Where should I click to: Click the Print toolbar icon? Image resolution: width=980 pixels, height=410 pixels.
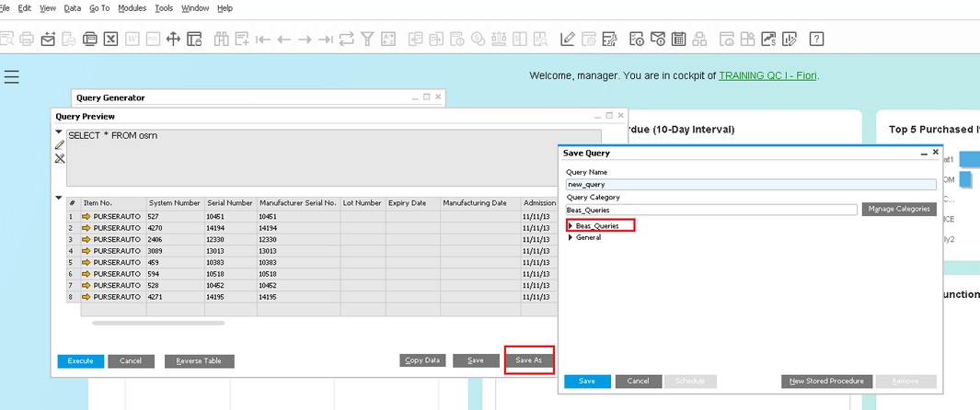[x=27, y=39]
